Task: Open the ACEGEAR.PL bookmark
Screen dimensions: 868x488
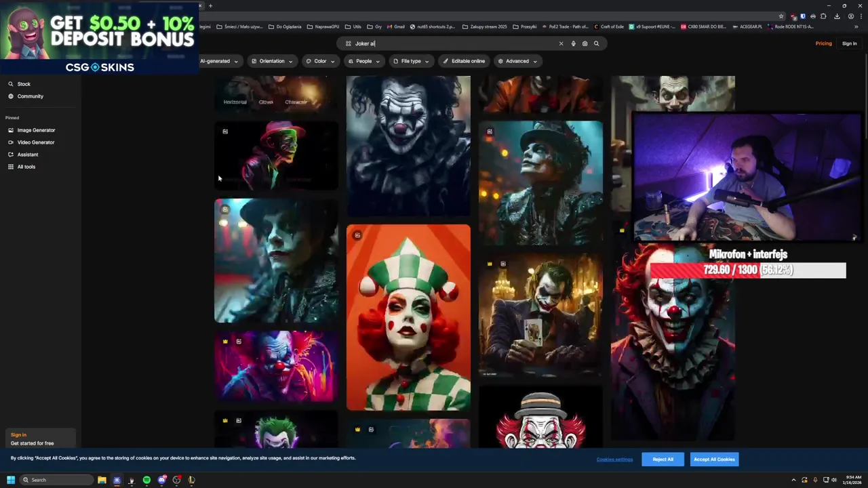Action: (747, 27)
